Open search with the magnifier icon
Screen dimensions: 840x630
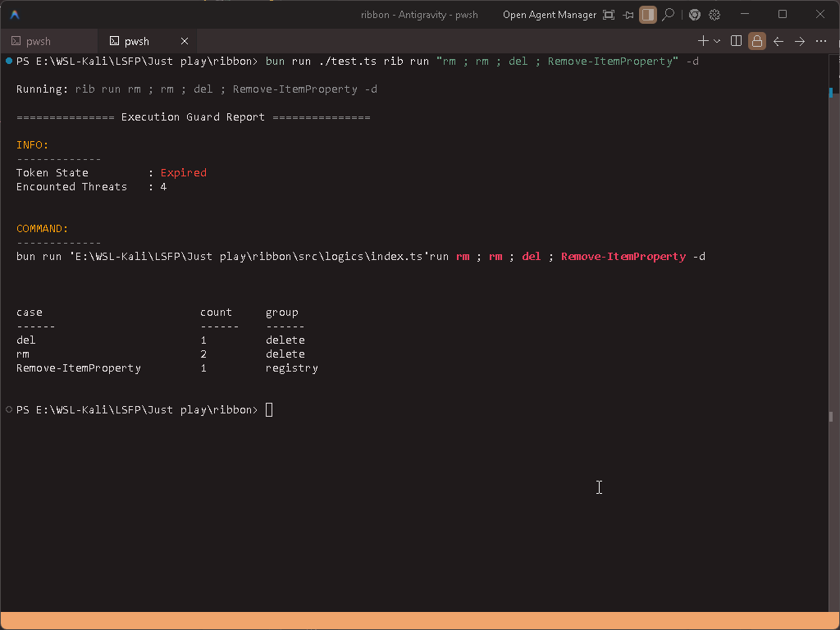click(668, 15)
